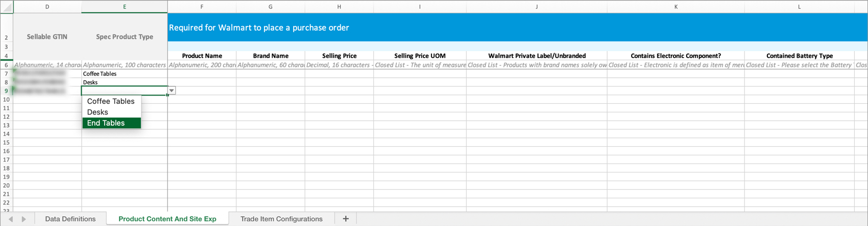Select the Sellable GTIN header cell
Viewport: 868px width, 226px height.
(47, 37)
